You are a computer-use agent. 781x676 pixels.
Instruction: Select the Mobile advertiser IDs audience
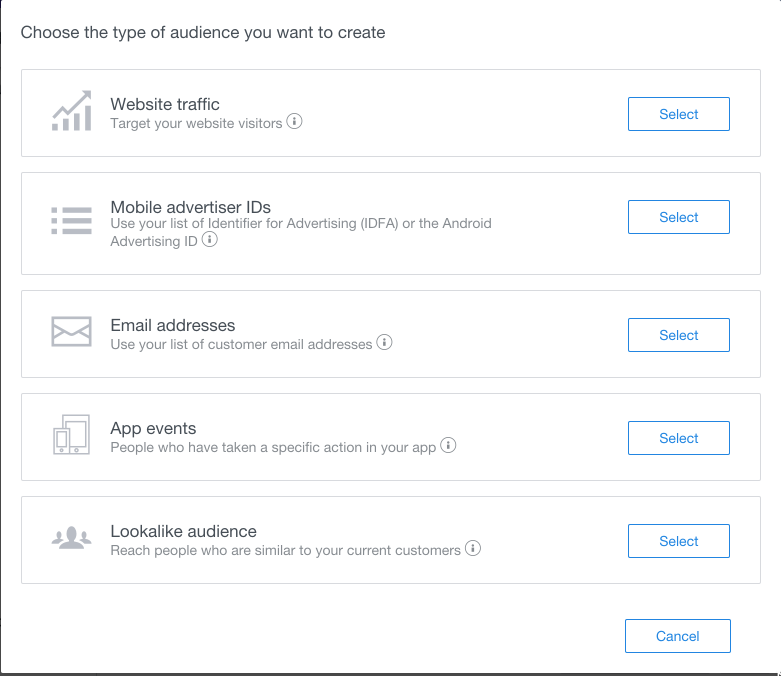[x=678, y=217]
